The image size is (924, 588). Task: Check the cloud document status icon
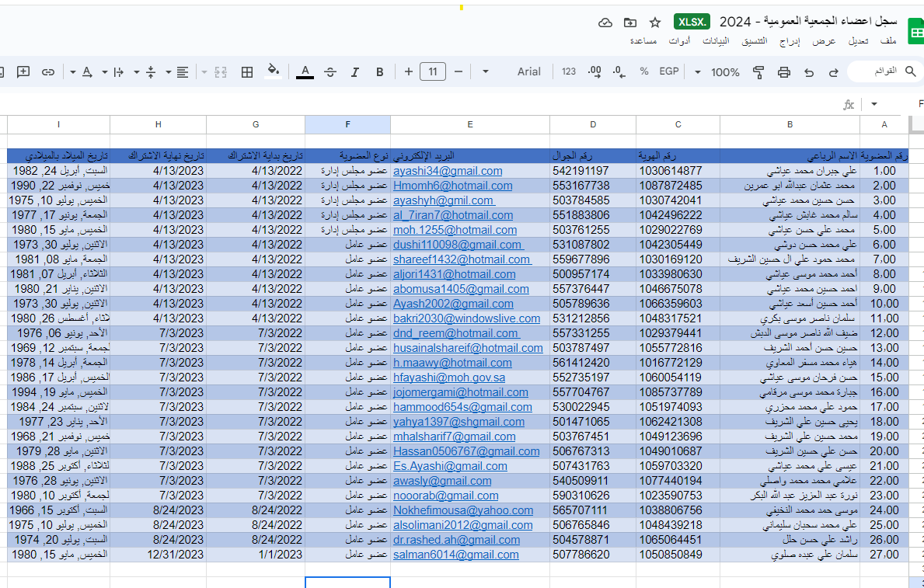pos(605,23)
